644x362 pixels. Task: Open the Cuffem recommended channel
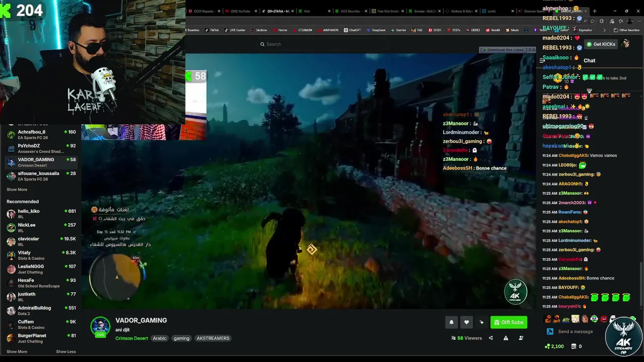pos(40,324)
